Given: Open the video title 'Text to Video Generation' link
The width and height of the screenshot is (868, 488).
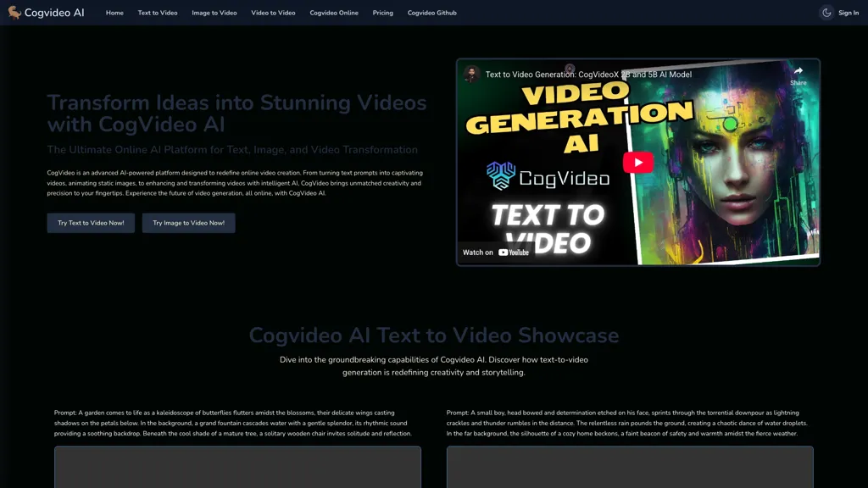Looking at the screenshot, I should pyautogui.click(x=588, y=75).
